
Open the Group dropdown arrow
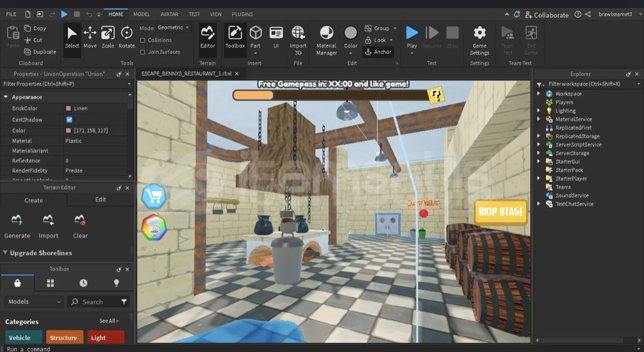395,29
